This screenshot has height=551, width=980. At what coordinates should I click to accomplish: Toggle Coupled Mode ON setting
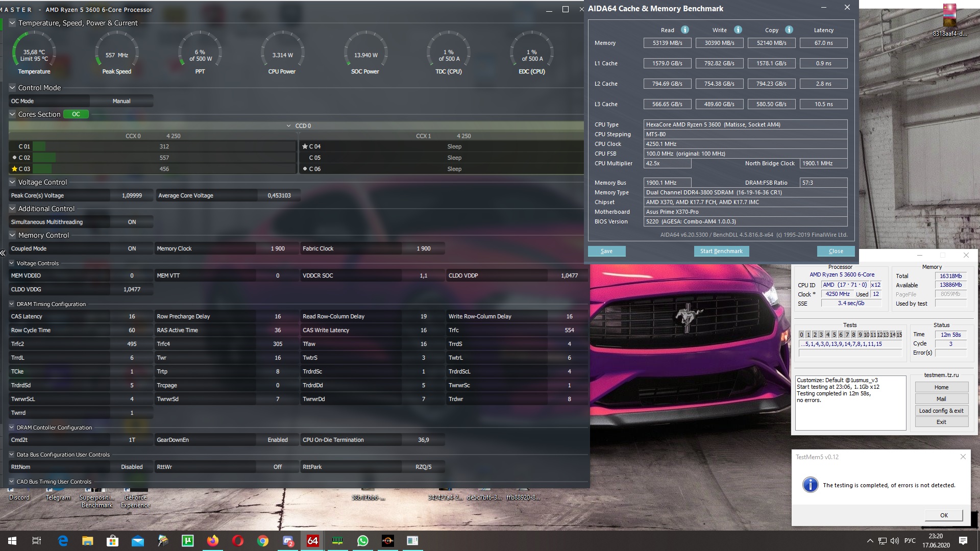132,248
